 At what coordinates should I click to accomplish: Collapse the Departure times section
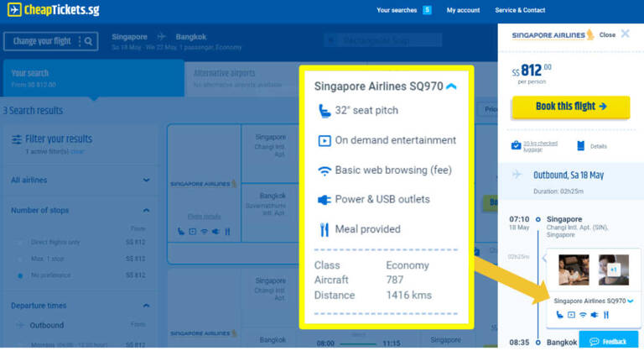click(x=146, y=306)
